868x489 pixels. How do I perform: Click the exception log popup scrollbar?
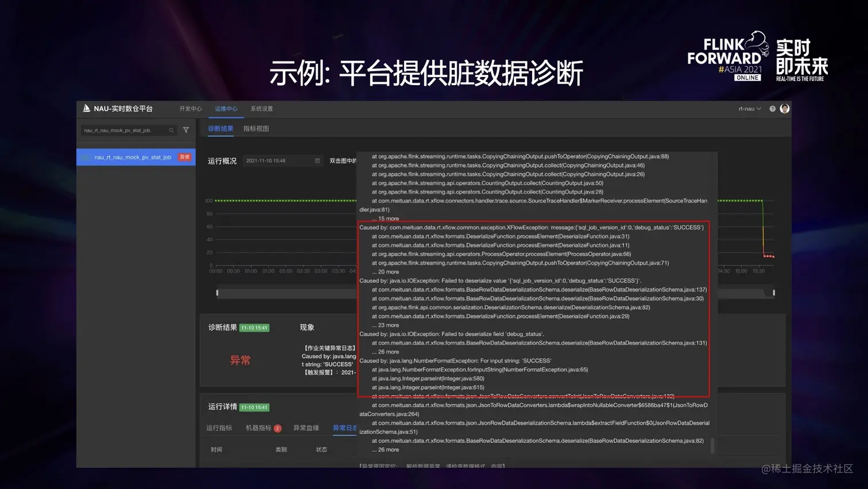tap(712, 445)
